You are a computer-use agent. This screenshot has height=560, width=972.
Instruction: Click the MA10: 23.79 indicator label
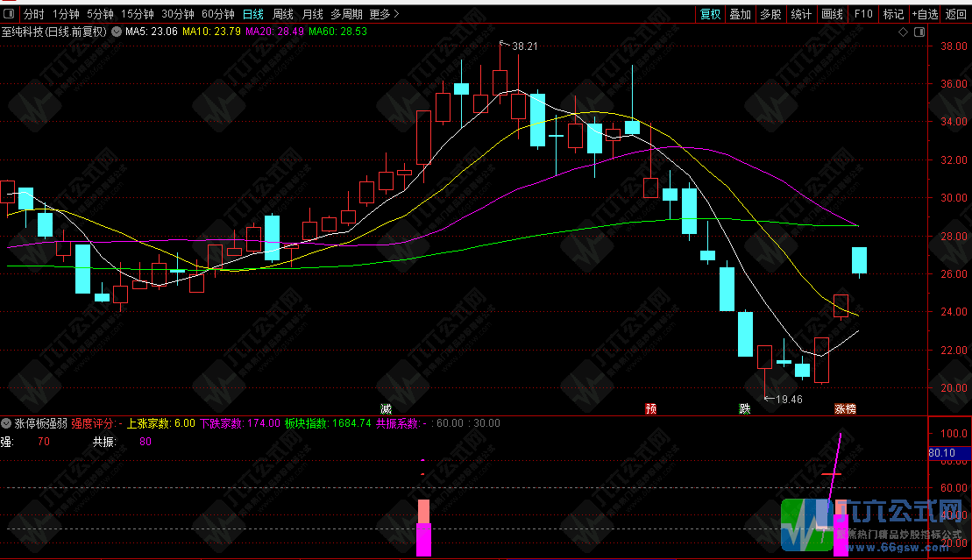coord(211,32)
